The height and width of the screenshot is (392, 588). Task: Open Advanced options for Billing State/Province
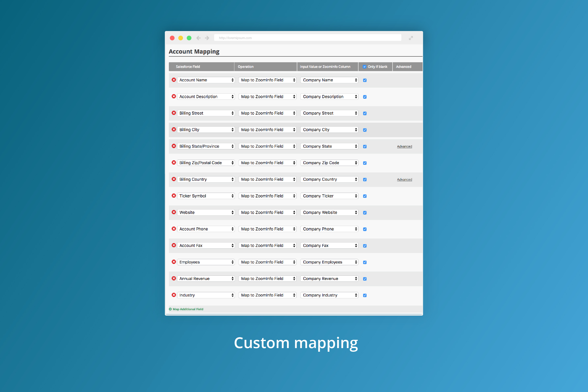pyautogui.click(x=404, y=146)
